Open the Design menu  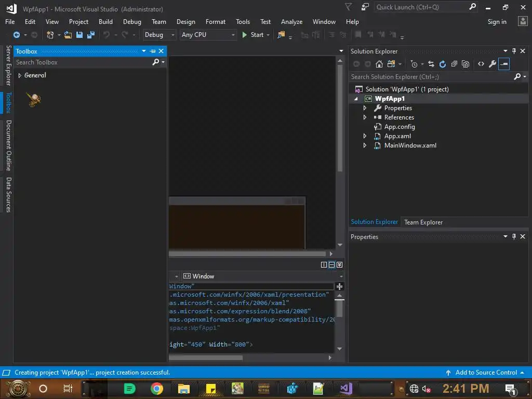186,22
